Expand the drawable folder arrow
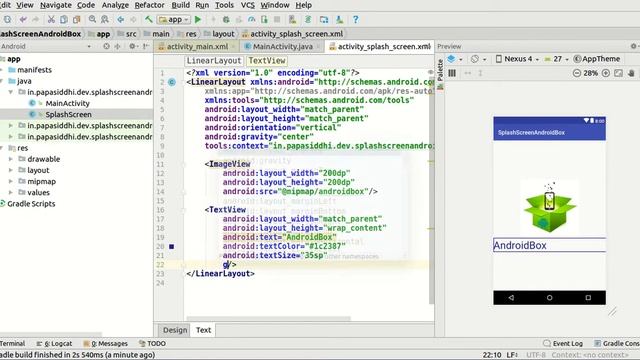This screenshot has height=360, width=640. click(11, 159)
